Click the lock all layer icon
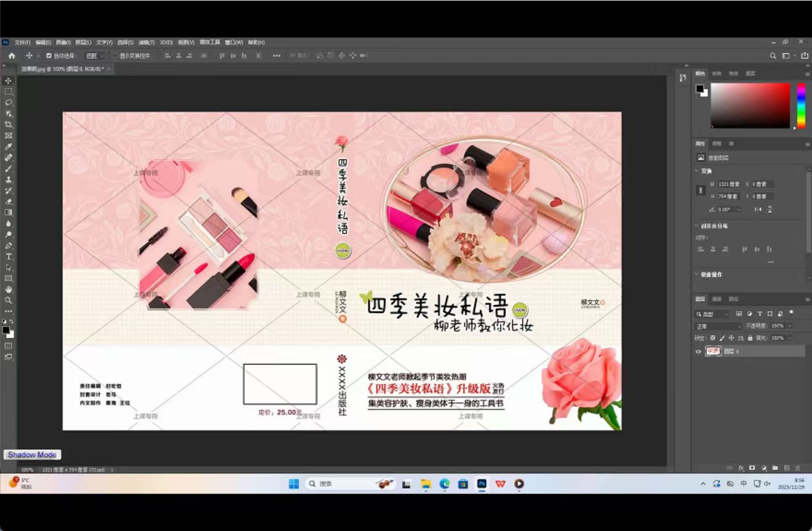This screenshot has height=531, width=812. coord(750,338)
